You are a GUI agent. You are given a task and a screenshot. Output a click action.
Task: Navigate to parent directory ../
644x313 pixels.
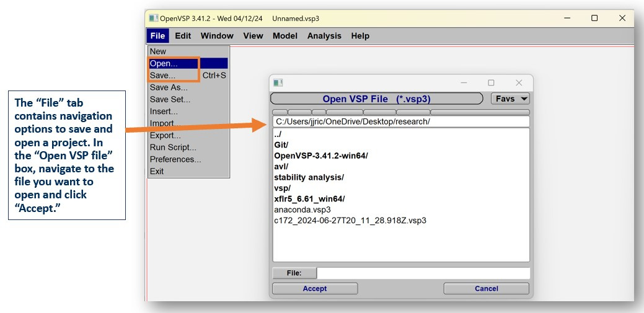click(279, 134)
